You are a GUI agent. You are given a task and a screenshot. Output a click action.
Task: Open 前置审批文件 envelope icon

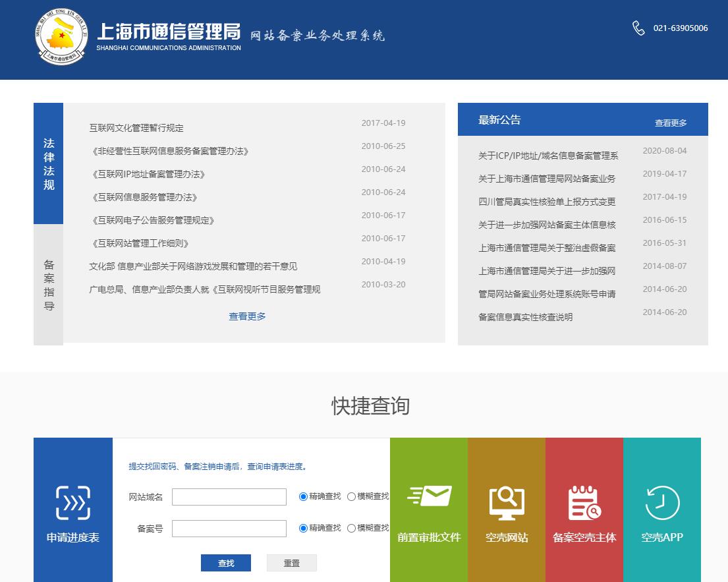click(429, 496)
